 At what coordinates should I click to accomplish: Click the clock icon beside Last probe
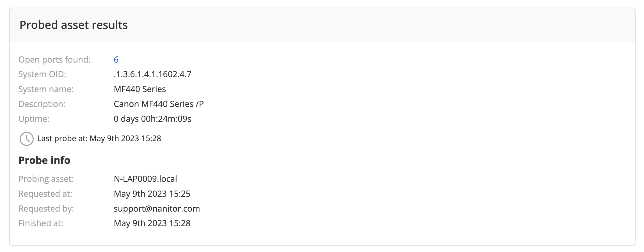tap(26, 139)
